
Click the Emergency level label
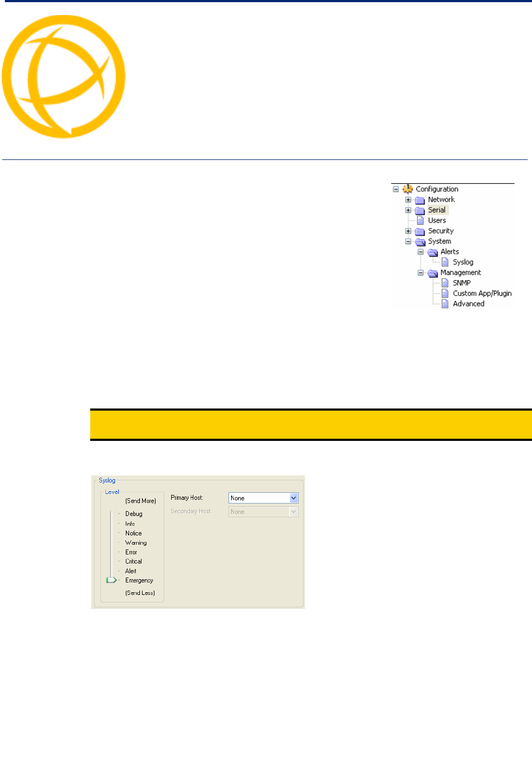tap(139, 581)
